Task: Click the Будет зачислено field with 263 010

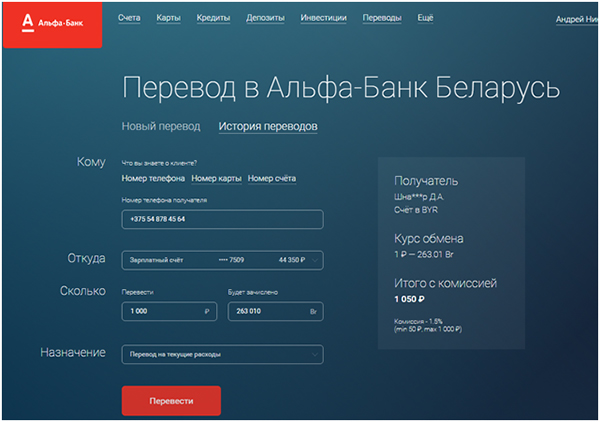Action: click(x=276, y=311)
